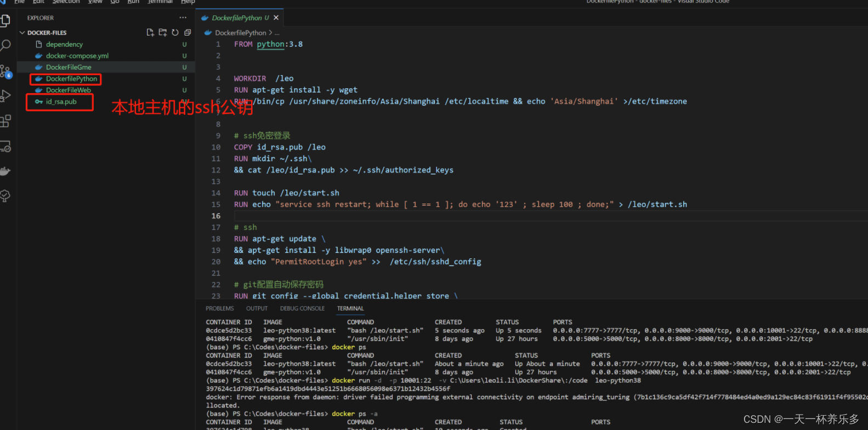Refresh the Explorer file tree
Image resolution: width=868 pixels, height=430 pixels.
click(x=175, y=32)
